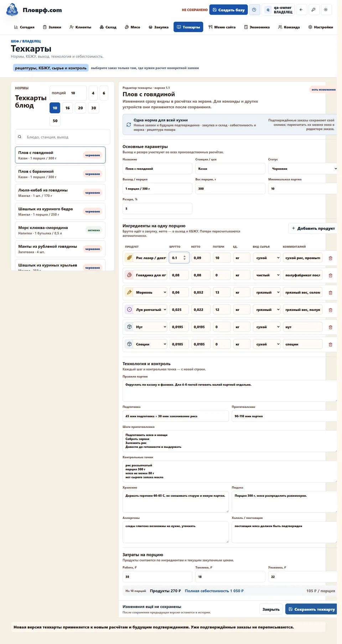Delete the Специи ingredient row

tap(330, 344)
